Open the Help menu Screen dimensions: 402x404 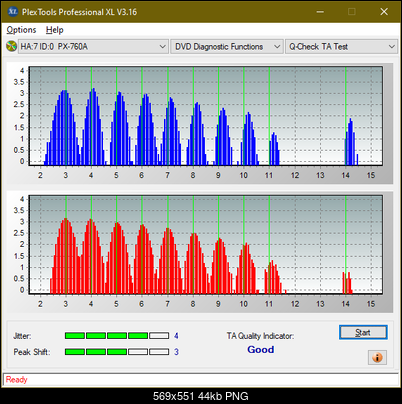pyautogui.click(x=55, y=30)
